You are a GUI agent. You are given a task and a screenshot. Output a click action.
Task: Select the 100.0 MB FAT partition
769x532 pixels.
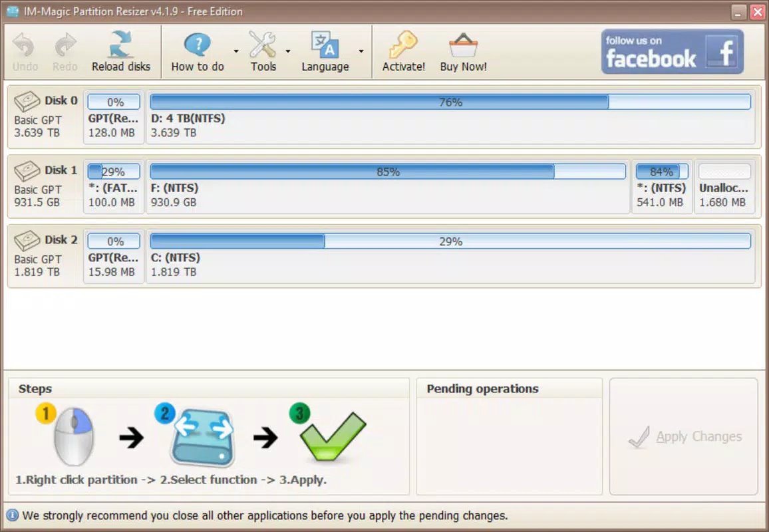tap(114, 186)
